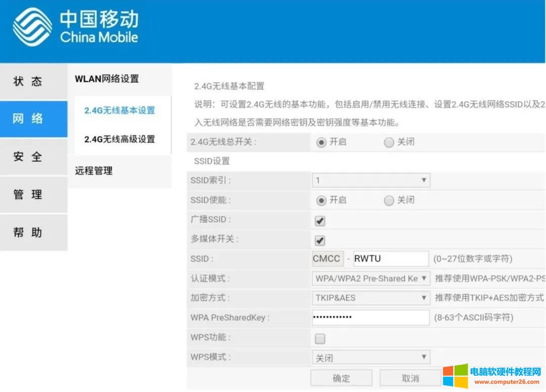Click the SSID设置 section label
The width and height of the screenshot is (546, 392).
click(x=212, y=161)
